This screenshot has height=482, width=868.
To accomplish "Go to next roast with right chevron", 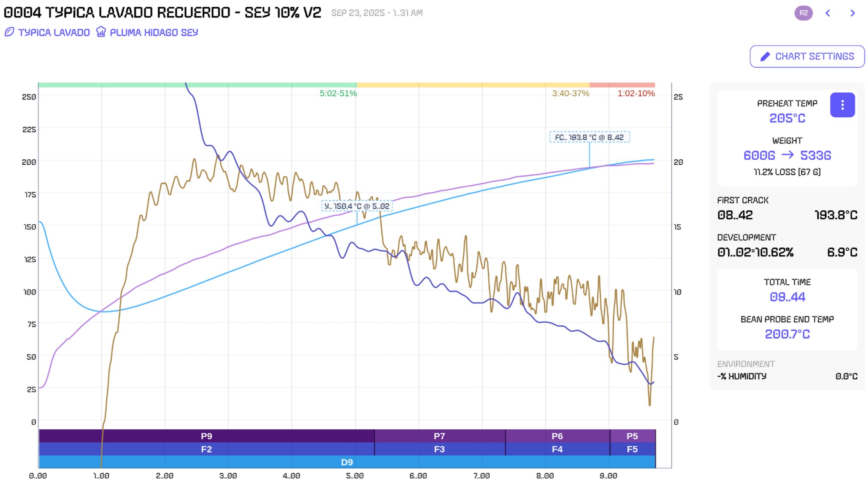I will coord(852,13).
